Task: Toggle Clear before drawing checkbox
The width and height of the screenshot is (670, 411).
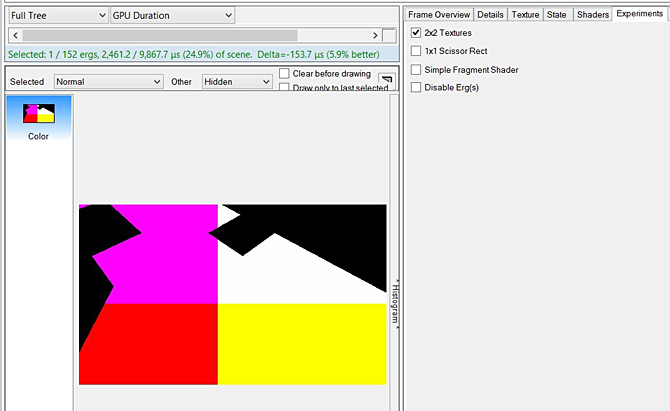Action: (x=285, y=74)
